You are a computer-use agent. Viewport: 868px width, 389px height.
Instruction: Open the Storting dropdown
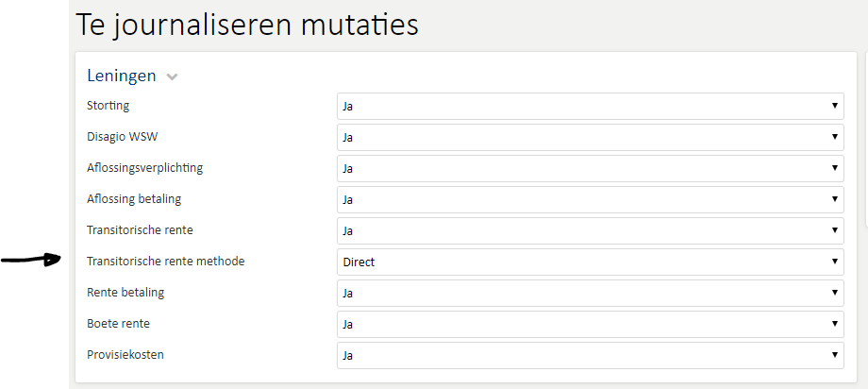tap(590, 106)
